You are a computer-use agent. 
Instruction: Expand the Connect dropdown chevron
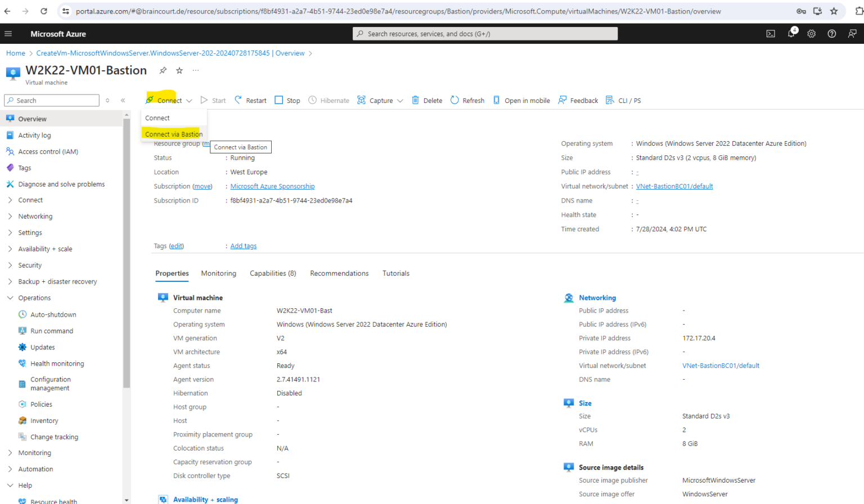[x=191, y=100]
